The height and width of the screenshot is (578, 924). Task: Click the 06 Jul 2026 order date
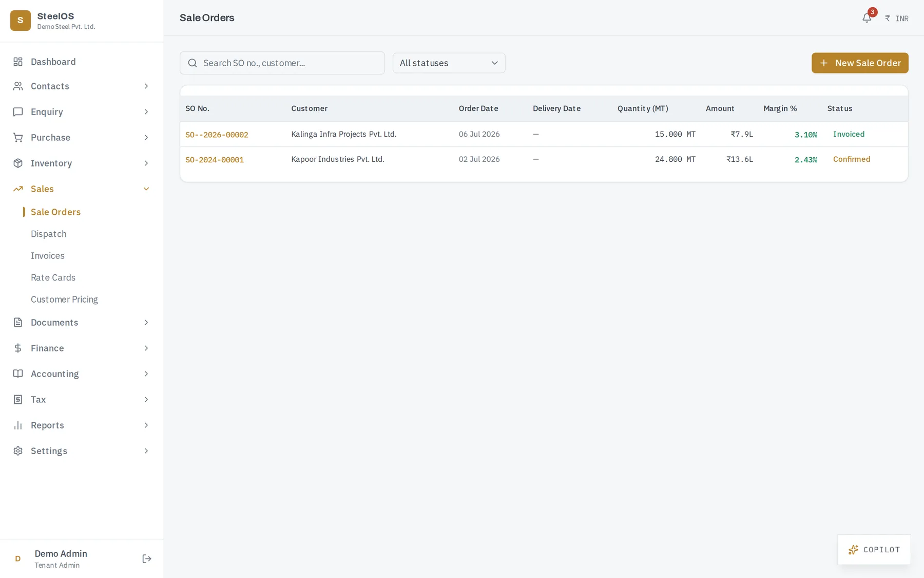pyautogui.click(x=479, y=134)
